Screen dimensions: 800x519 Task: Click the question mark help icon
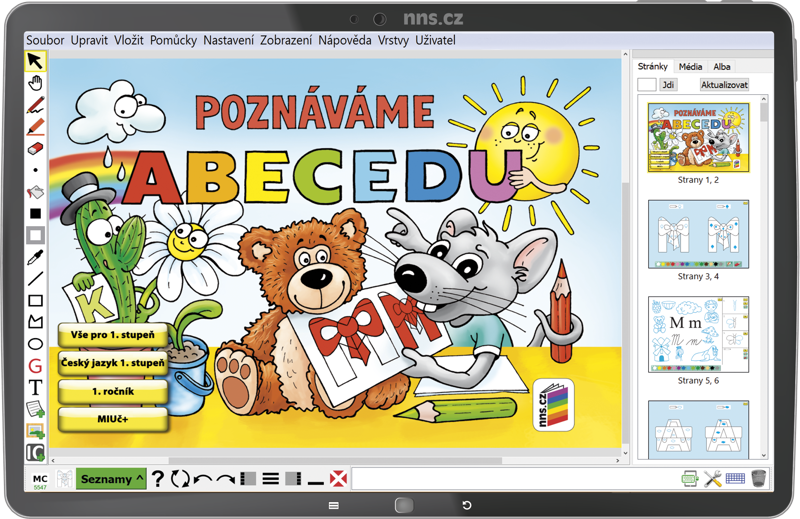[x=158, y=479]
